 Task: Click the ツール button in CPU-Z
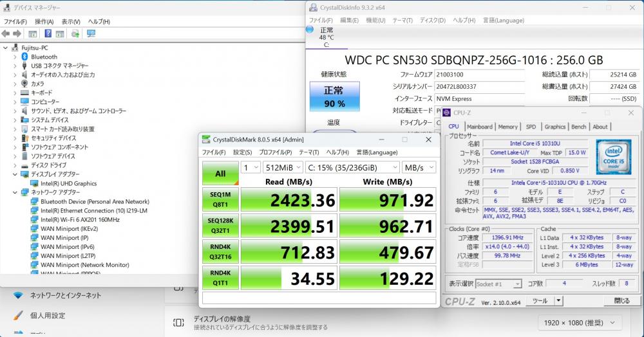tap(540, 301)
